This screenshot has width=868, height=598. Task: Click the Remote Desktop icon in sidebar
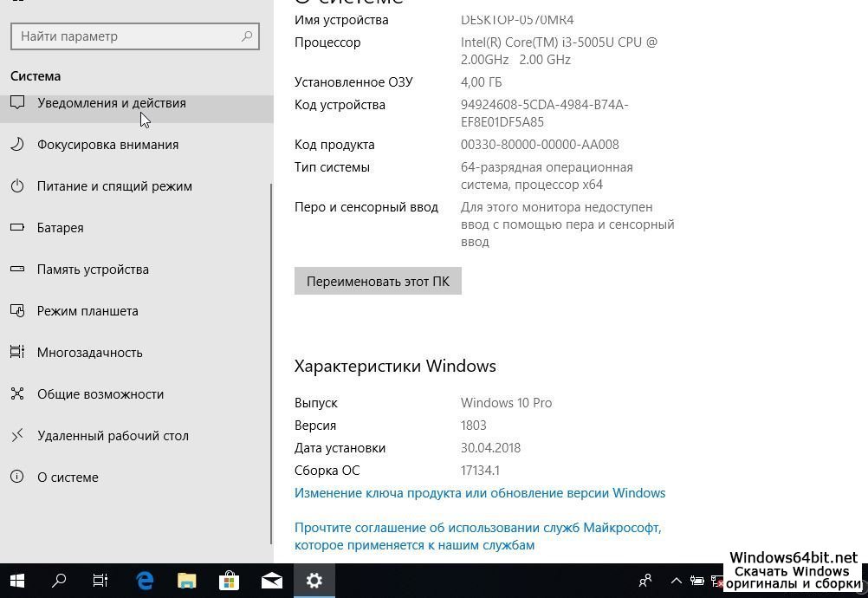16,436
